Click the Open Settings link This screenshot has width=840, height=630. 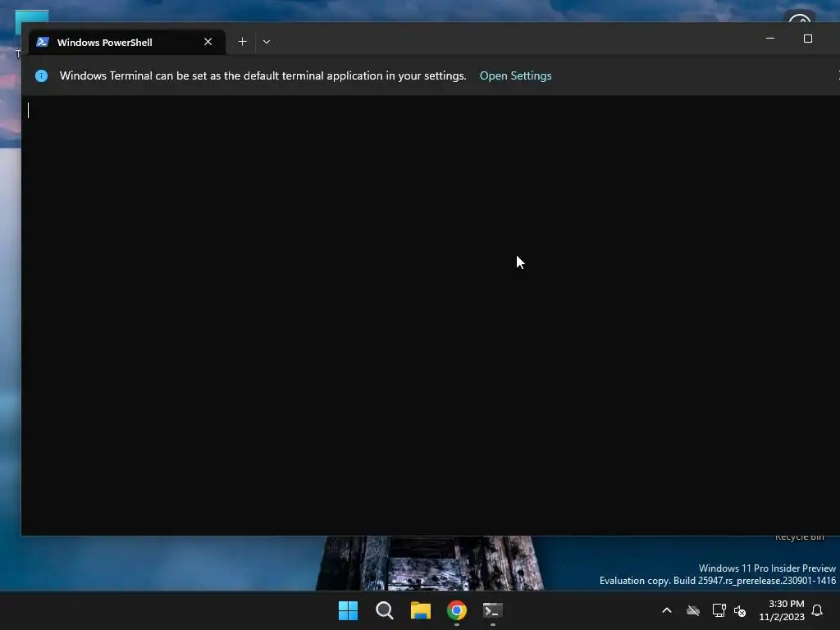click(x=515, y=75)
